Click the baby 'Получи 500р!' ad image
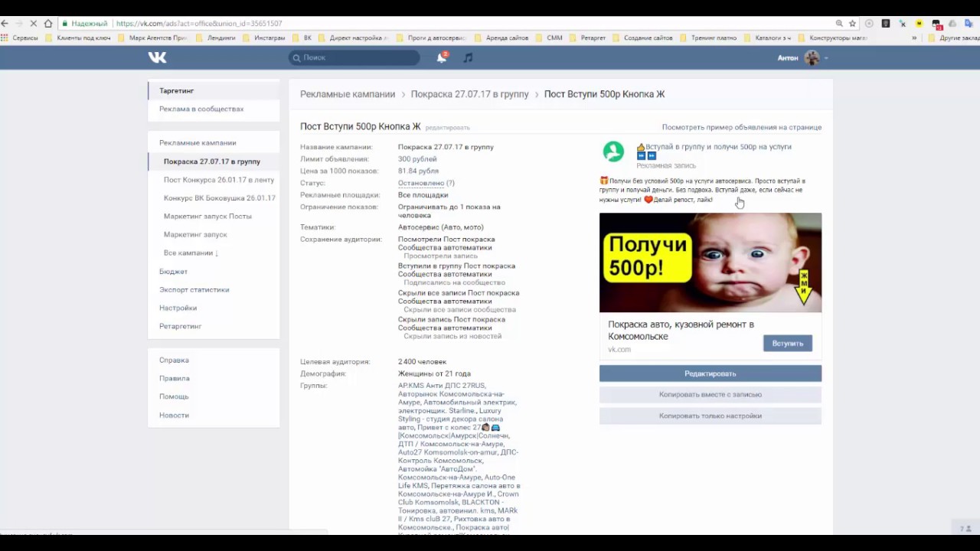The image size is (980, 551). pos(710,262)
